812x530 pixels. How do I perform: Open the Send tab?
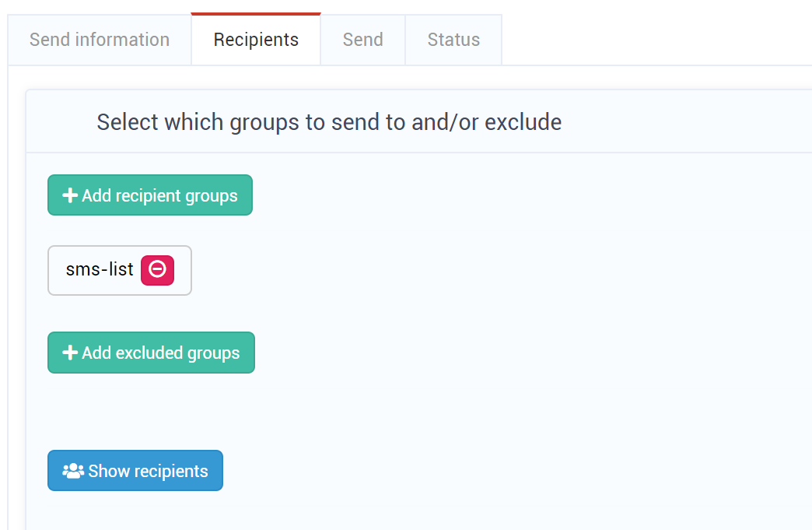(362, 40)
